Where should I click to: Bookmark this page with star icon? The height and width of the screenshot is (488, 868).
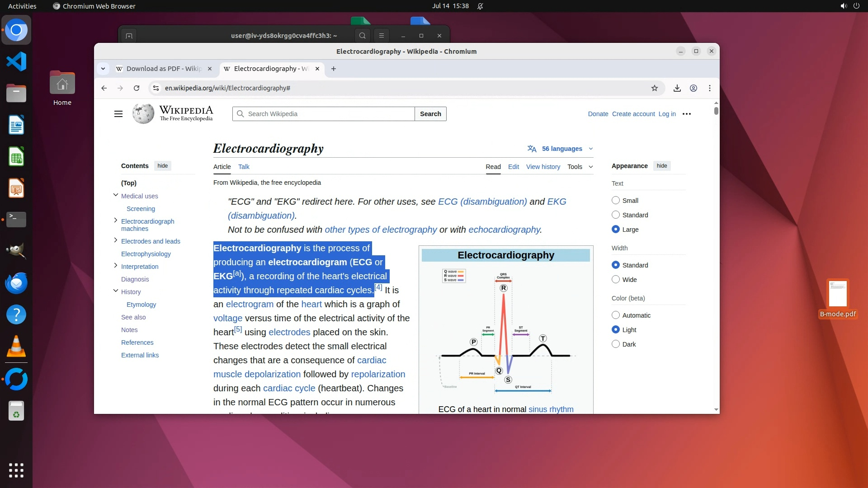654,88
